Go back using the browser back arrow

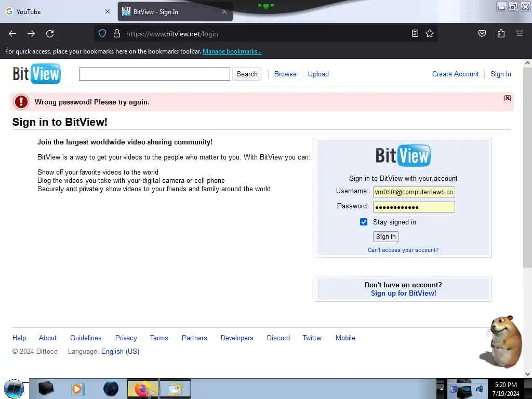[x=12, y=34]
